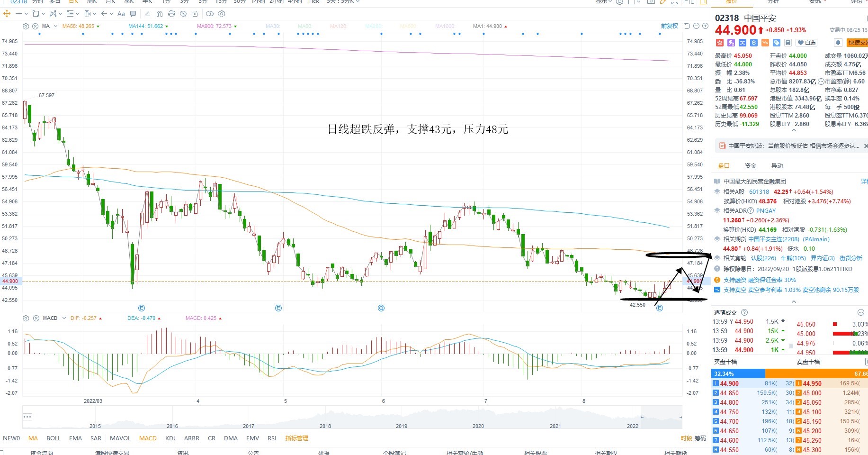Collapse the related info panel chevron

tap(794, 301)
